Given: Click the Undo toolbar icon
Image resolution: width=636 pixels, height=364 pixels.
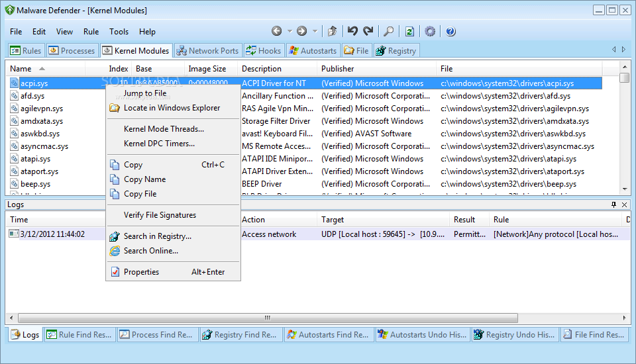Looking at the screenshot, I should tap(352, 31).
